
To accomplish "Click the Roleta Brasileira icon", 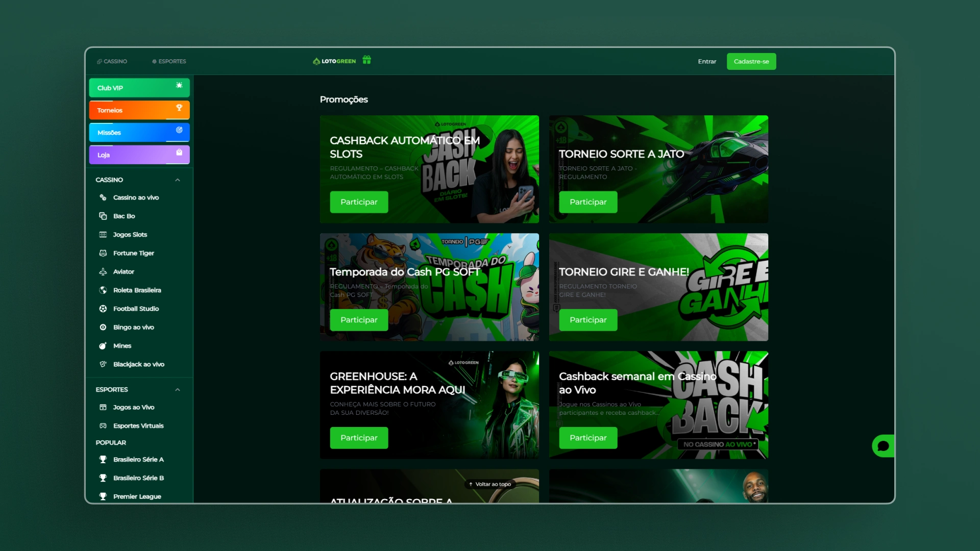I will pyautogui.click(x=103, y=290).
